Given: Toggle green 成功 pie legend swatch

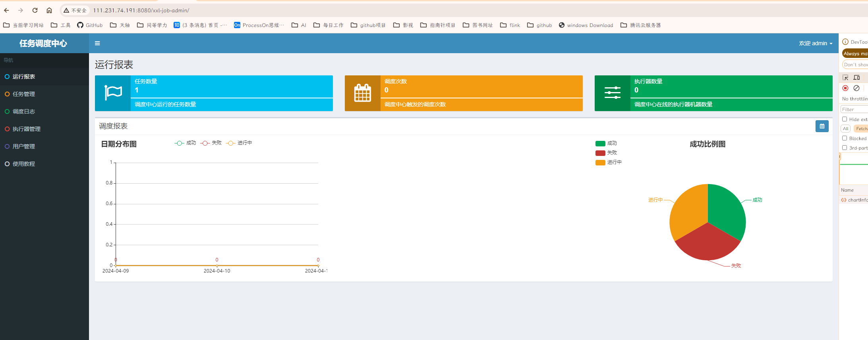Looking at the screenshot, I should 600,144.
